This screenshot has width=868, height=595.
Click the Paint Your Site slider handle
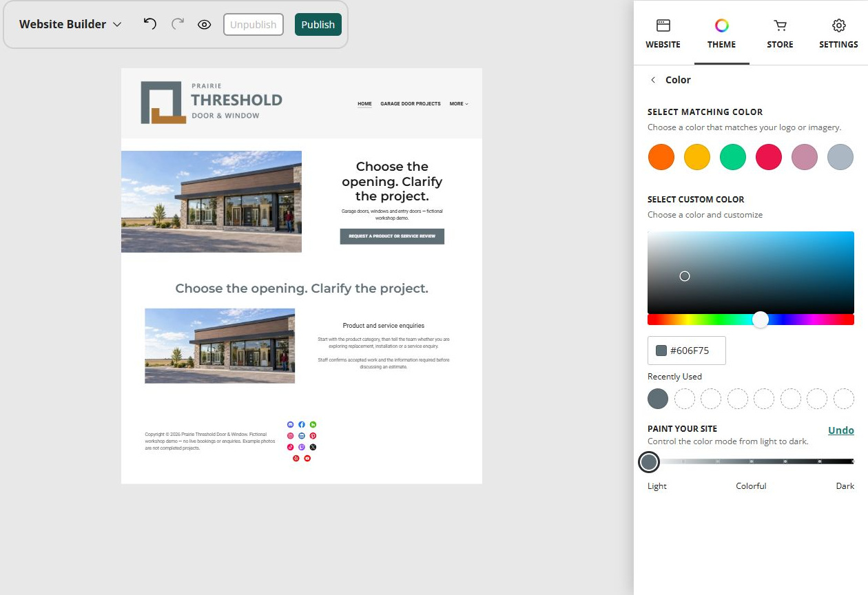[x=649, y=461]
